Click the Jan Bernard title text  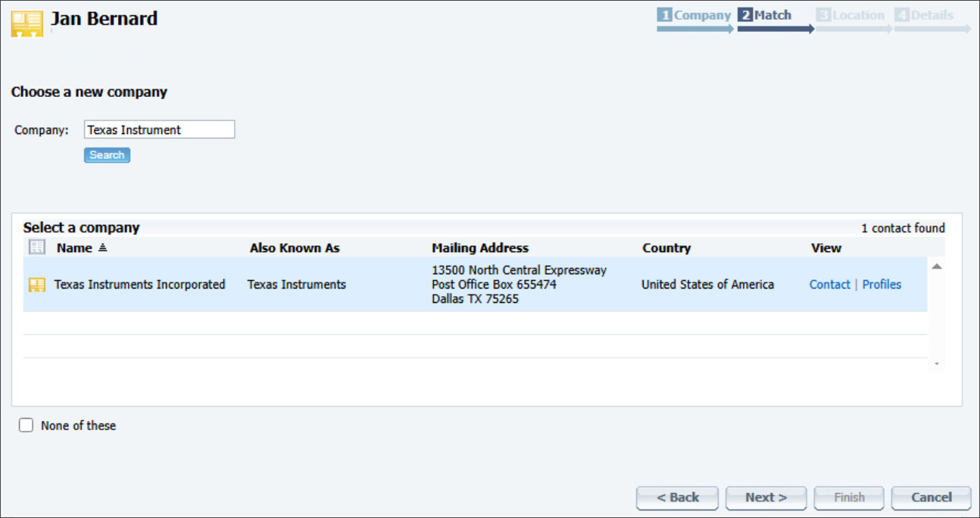click(105, 18)
